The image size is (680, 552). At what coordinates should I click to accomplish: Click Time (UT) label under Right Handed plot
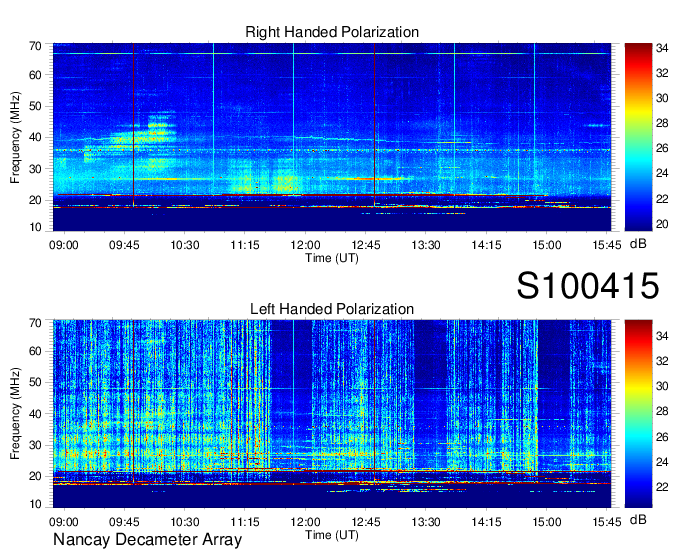pos(332,258)
